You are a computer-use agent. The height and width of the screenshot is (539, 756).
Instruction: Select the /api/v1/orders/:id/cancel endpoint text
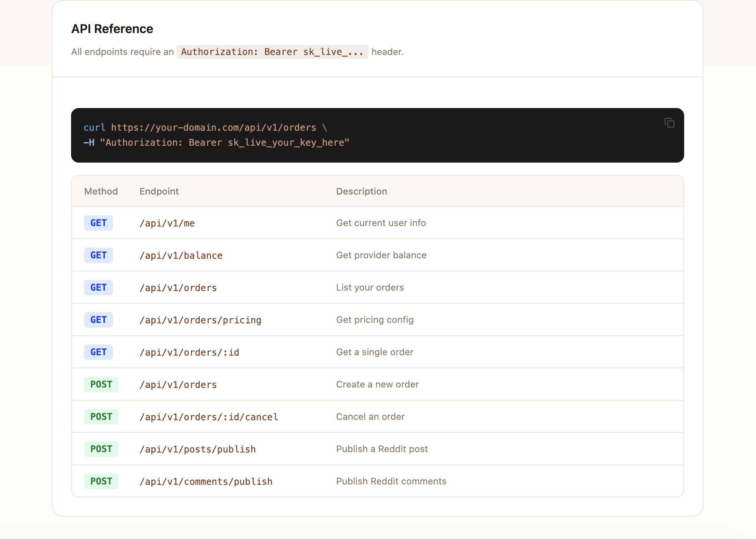[x=209, y=417]
